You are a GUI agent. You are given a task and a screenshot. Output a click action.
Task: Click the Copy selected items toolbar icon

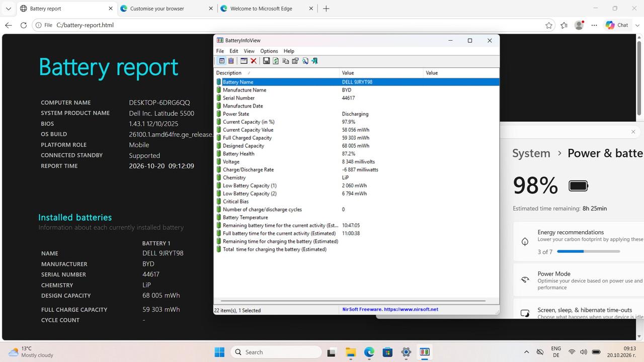pyautogui.click(x=285, y=61)
